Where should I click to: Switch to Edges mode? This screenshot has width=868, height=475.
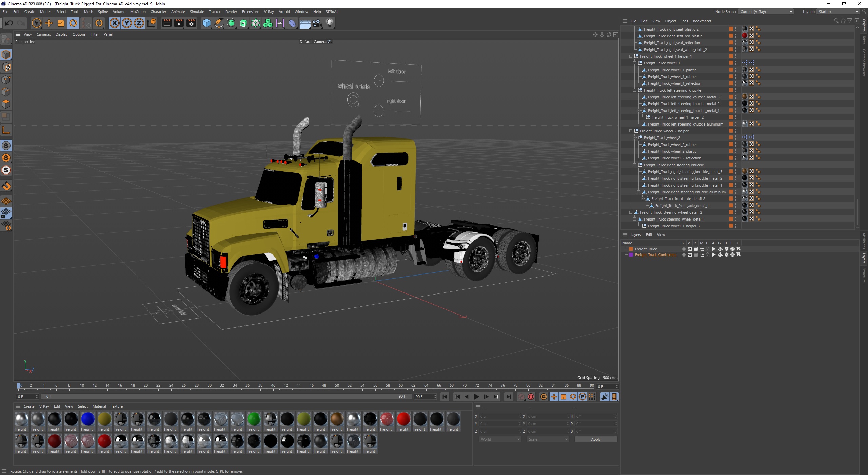pyautogui.click(x=6, y=92)
